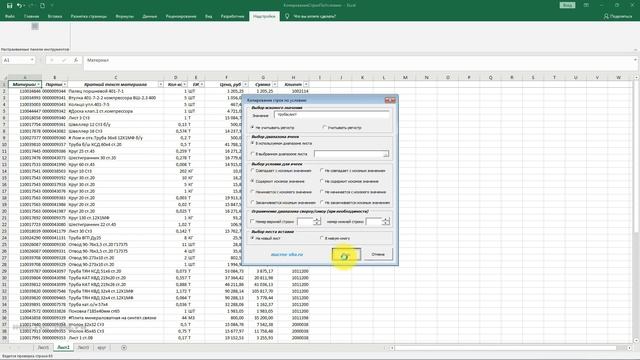Click the top row number spinner arrows
640x360 pixels.
pyautogui.click(x=317, y=222)
